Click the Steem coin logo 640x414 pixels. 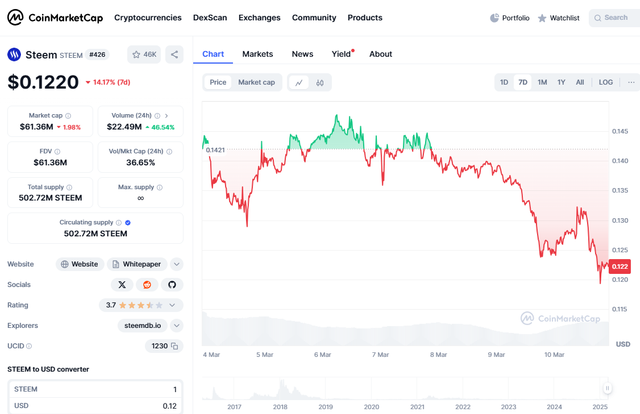[14, 54]
